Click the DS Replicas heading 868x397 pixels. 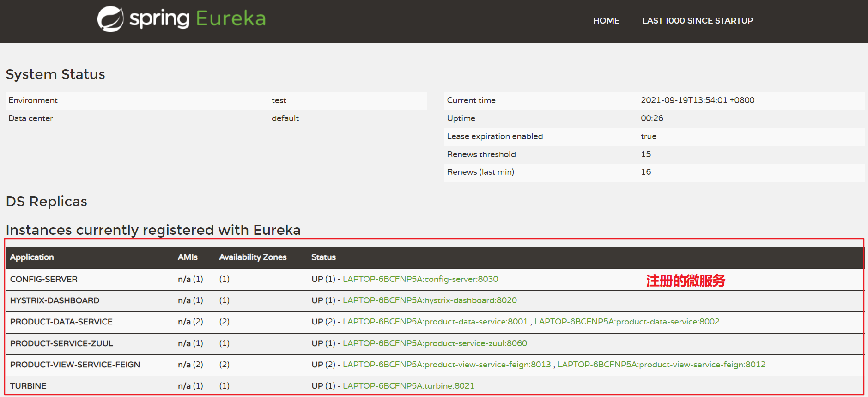click(x=46, y=202)
